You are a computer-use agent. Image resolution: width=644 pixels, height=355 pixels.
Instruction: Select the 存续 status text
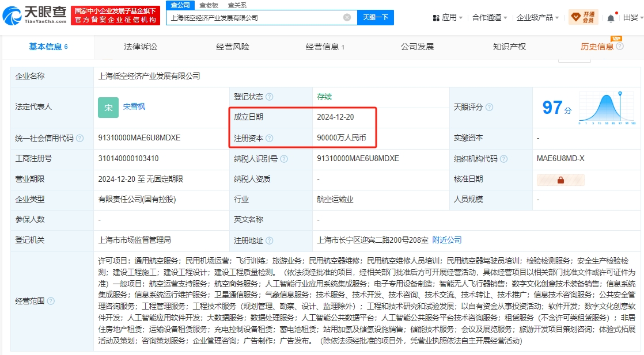pos(324,97)
